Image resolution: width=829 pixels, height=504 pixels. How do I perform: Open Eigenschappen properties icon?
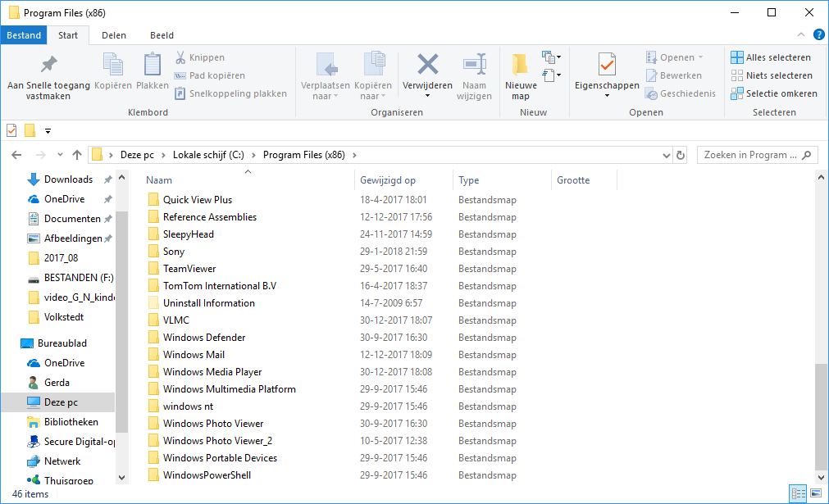[607, 65]
